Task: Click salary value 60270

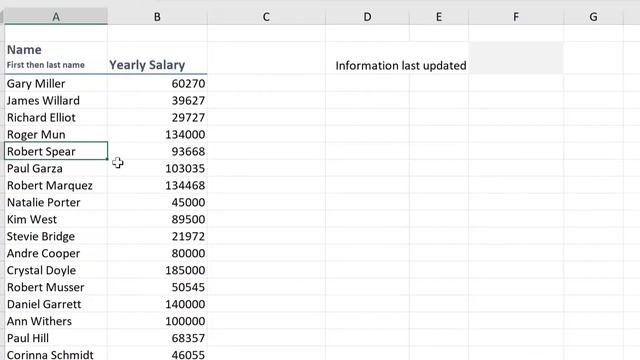Action: click(x=157, y=83)
